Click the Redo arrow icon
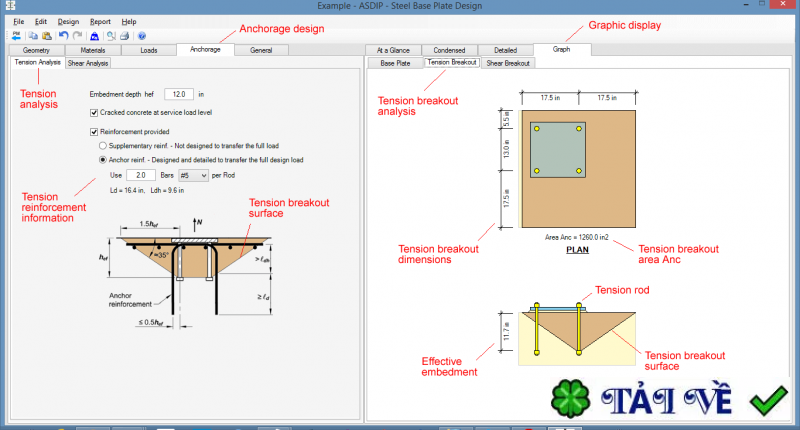 coord(77,35)
